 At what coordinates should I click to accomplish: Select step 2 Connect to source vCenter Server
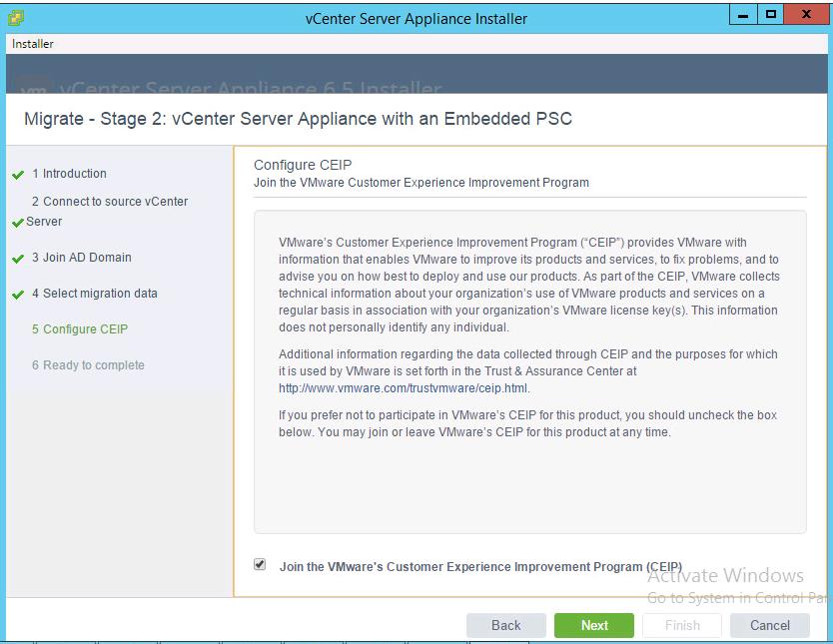(107, 212)
